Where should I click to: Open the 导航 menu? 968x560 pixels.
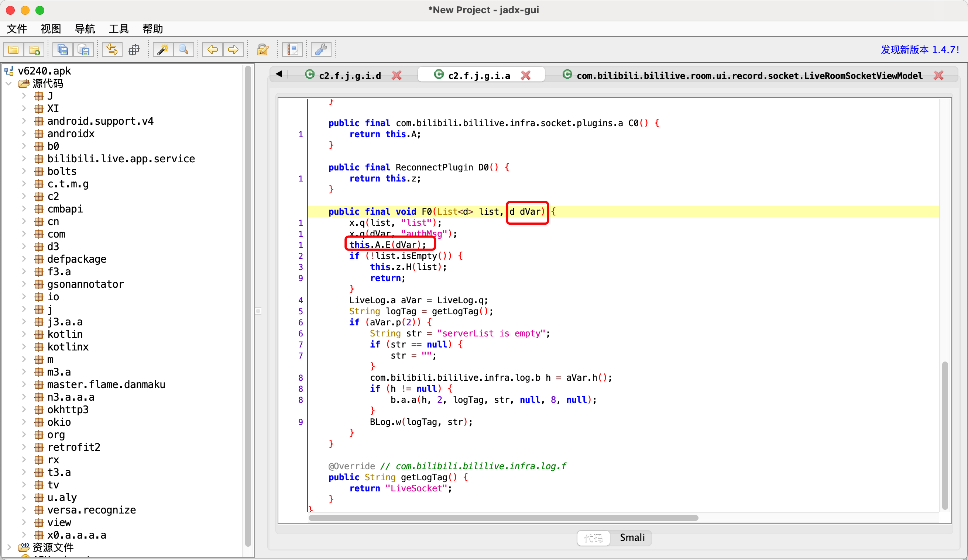(85, 29)
